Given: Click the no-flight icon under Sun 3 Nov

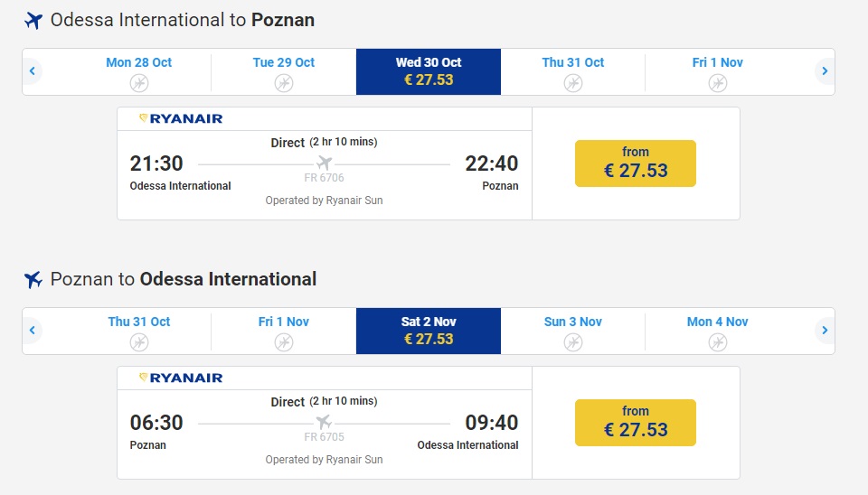Looking at the screenshot, I should pos(572,342).
